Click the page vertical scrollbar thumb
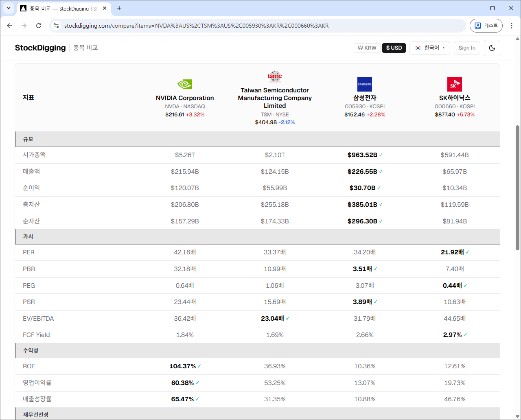 [518, 187]
